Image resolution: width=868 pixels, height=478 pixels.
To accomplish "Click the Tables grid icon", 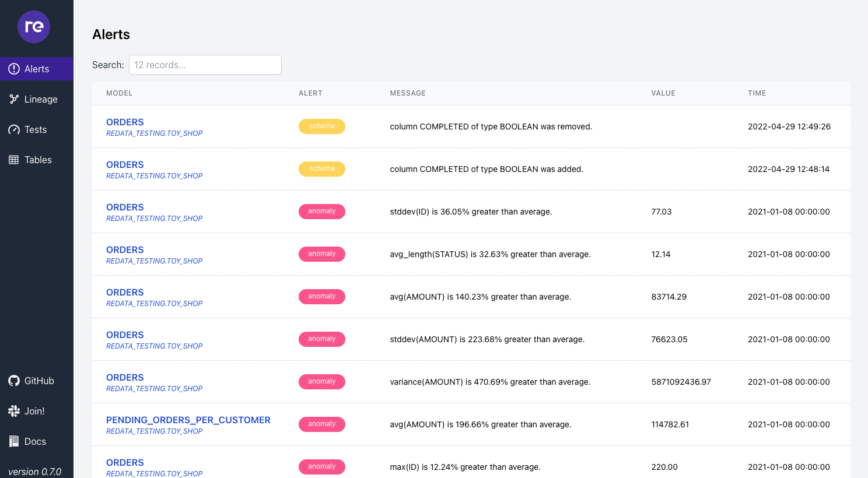I will (x=14, y=160).
